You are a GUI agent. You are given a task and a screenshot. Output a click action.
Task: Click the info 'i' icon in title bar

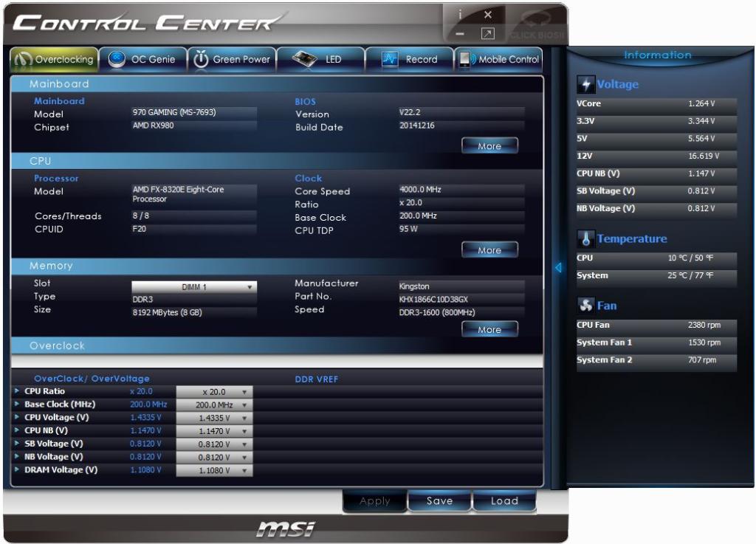(x=460, y=15)
